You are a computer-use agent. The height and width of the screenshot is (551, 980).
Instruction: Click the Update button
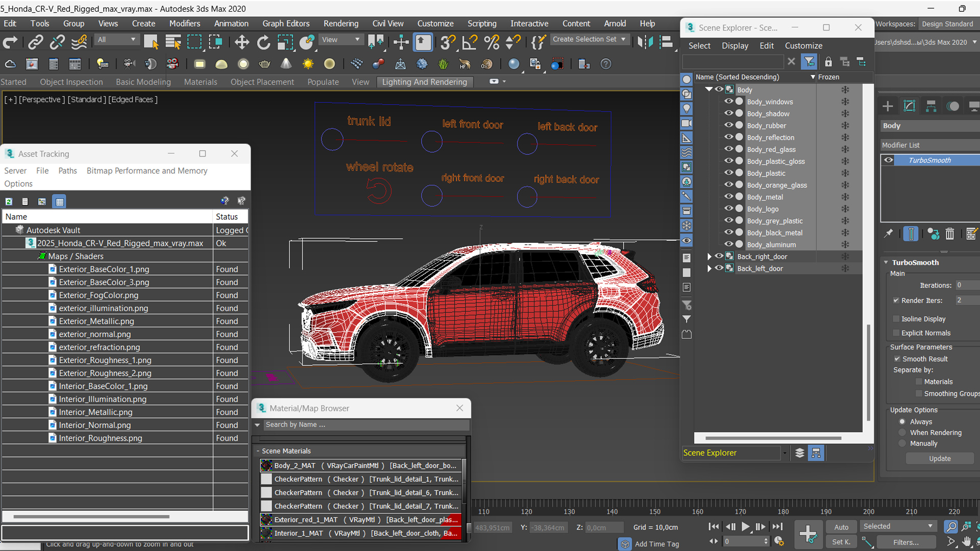point(940,459)
